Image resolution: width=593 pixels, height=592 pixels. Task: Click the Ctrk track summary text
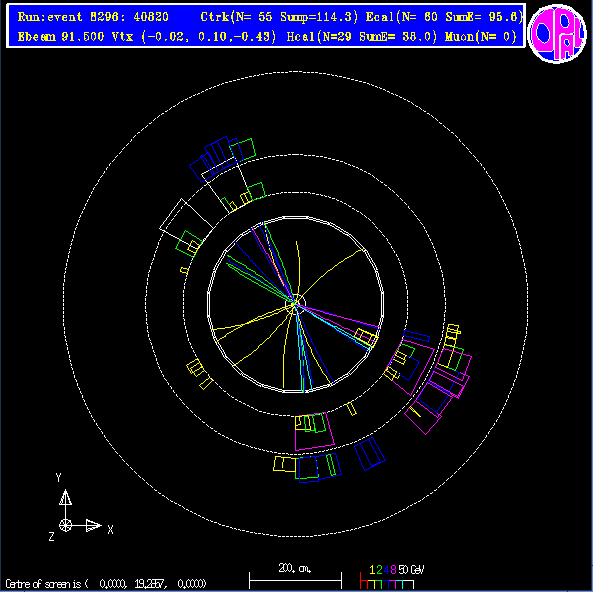(279, 17)
